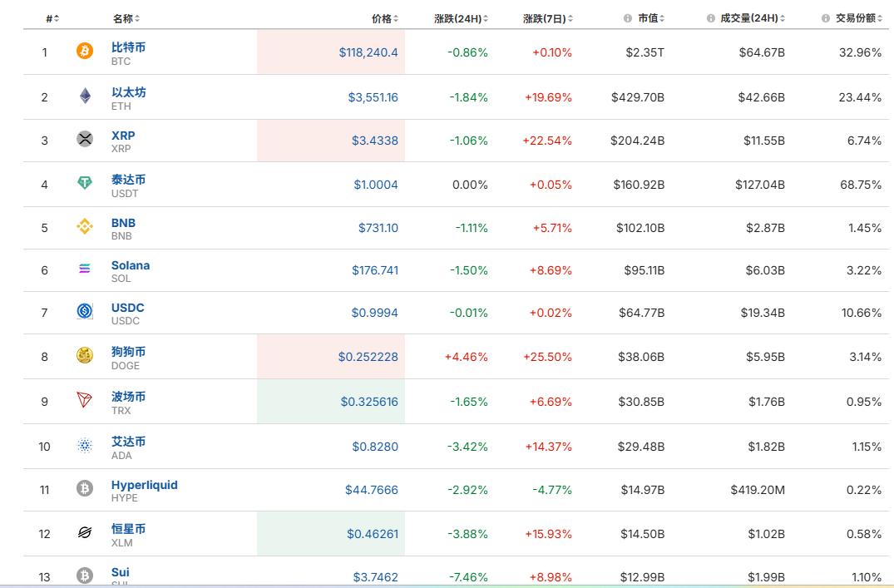
Task: Open the Sui coin link
Action: (121, 572)
